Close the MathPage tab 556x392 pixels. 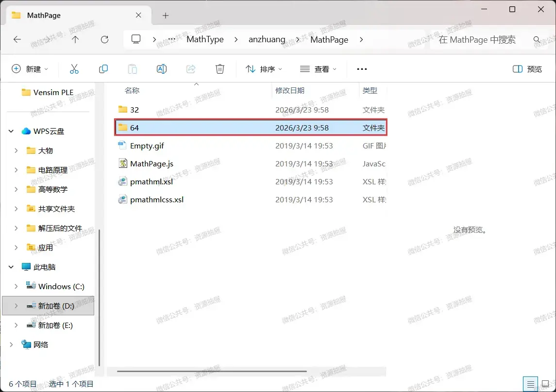point(139,15)
